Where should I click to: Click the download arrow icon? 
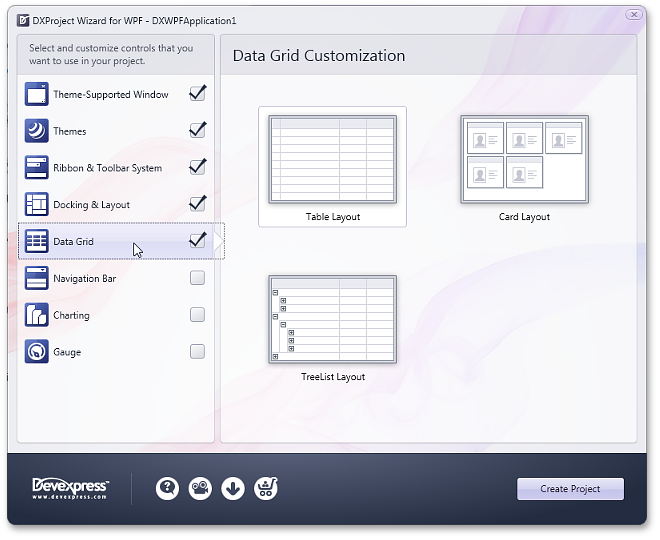233,489
